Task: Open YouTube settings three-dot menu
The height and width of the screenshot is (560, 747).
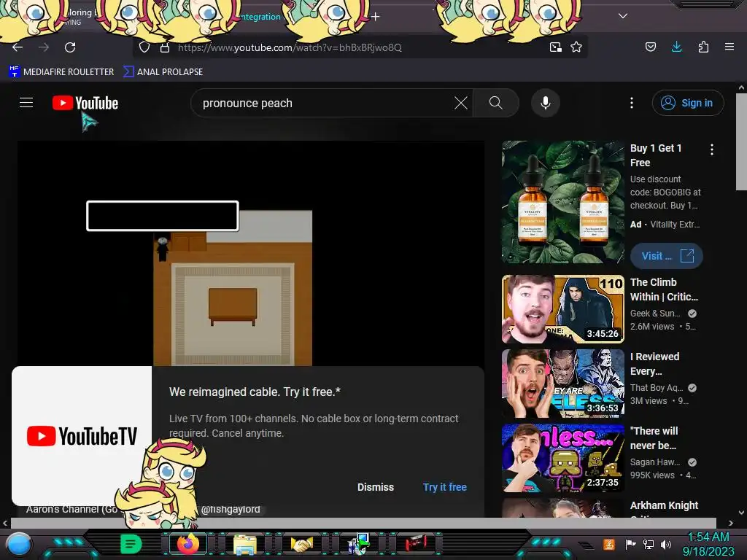Action: 632,103
